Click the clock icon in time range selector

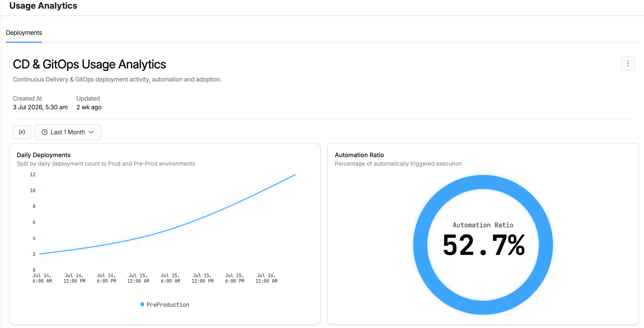[x=45, y=132]
